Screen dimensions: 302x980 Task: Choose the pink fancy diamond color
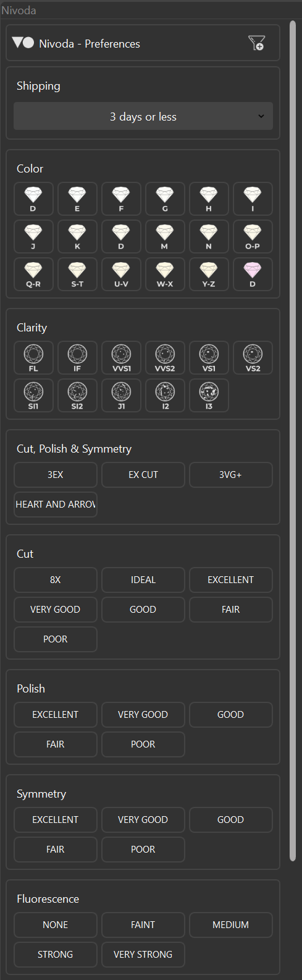coord(253,274)
